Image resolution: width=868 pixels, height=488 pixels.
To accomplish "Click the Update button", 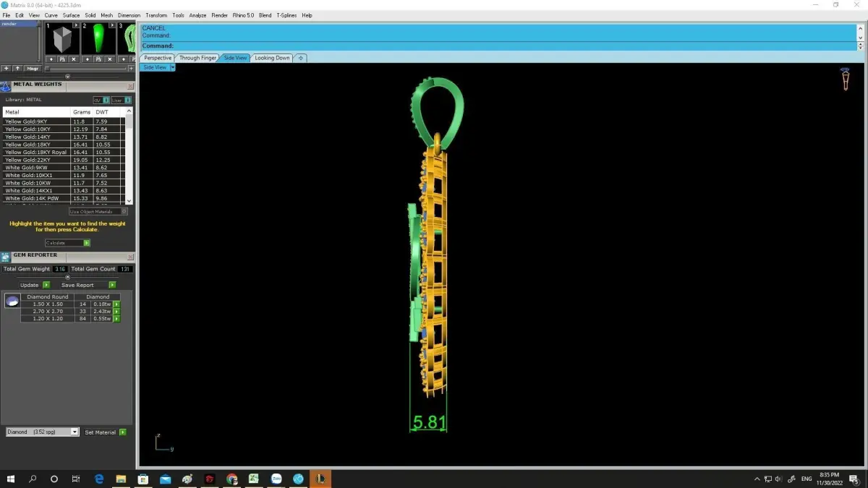I will coord(29,285).
